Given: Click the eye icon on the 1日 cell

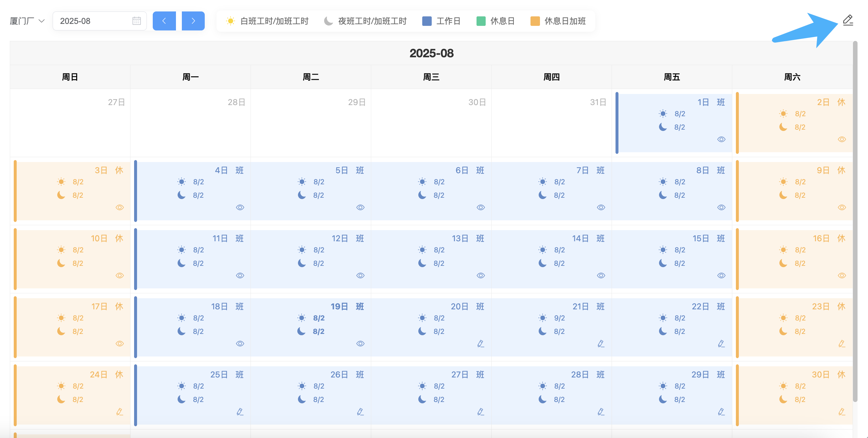Looking at the screenshot, I should (x=721, y=139).
